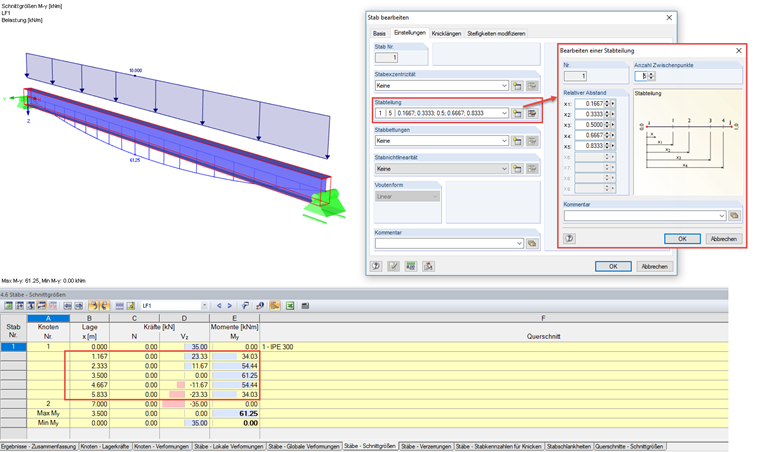Click the highlighted fourth icon in the table toolbar

click(42, 306)
